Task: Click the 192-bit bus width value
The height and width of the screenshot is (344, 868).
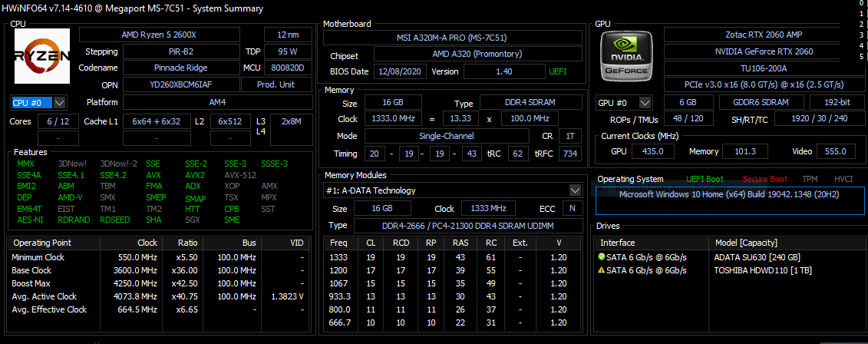Action: coord(837,102)
